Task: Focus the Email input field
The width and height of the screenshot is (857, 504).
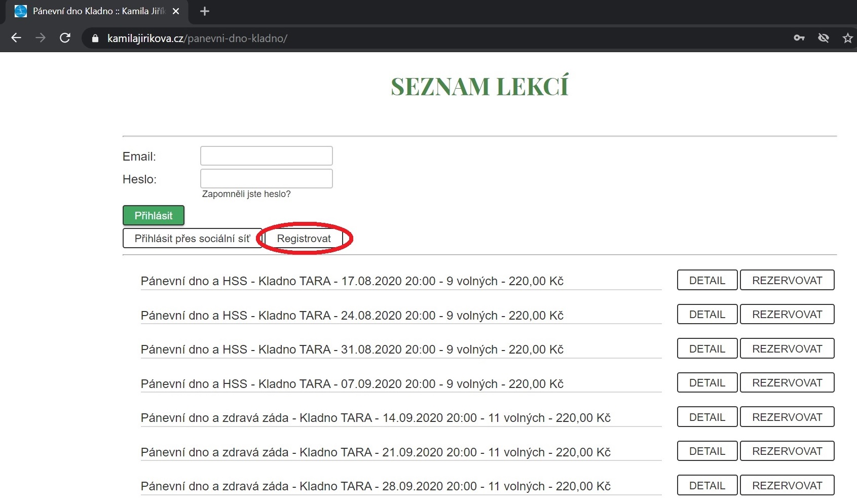Action: pos(266,156)
